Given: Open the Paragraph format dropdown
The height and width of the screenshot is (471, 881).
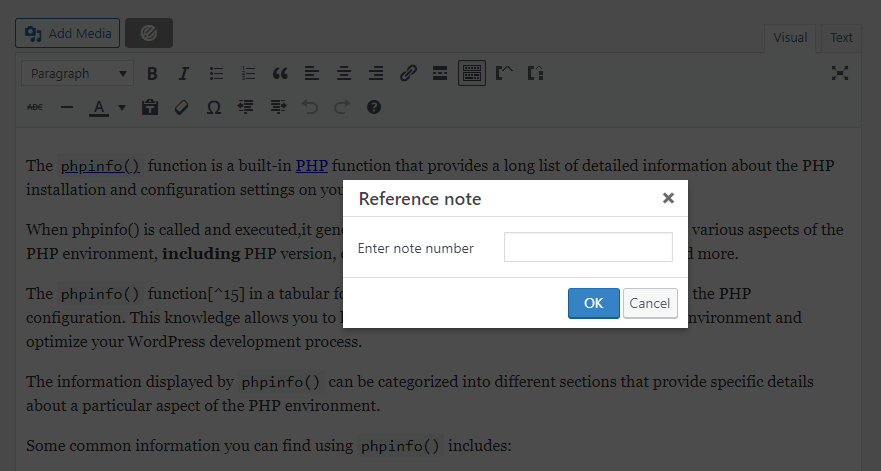Looking at the screenshot, I should tap(78, 73).
